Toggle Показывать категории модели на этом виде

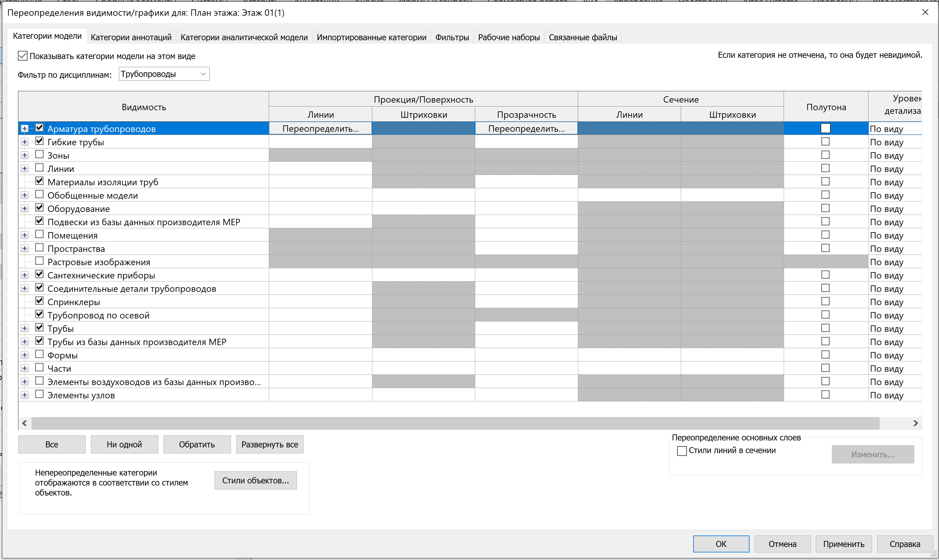pos(23,56)
